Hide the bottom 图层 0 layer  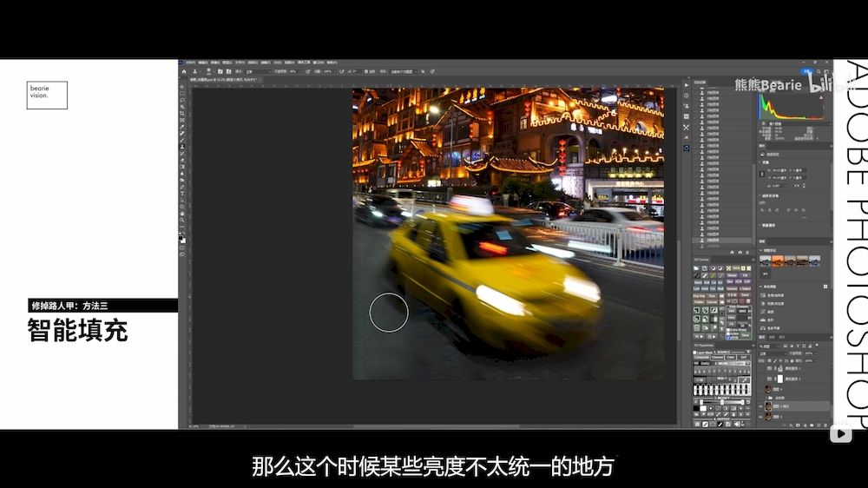[760, 417]
